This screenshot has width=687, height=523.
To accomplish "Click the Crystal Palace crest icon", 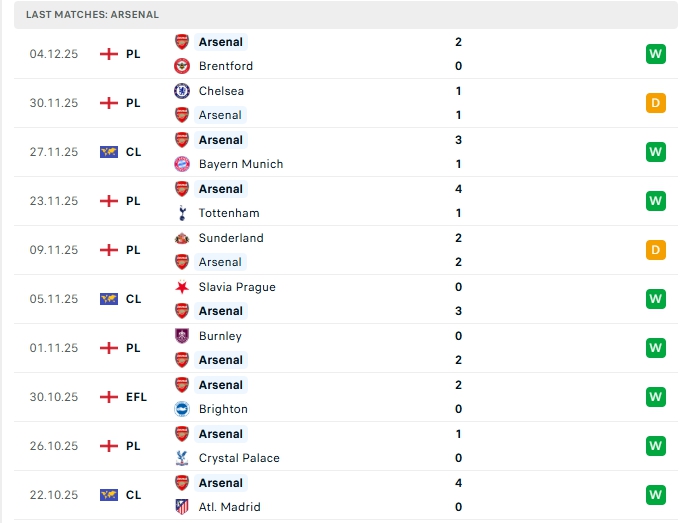I will pyautogui.click(x=182, y=458).
